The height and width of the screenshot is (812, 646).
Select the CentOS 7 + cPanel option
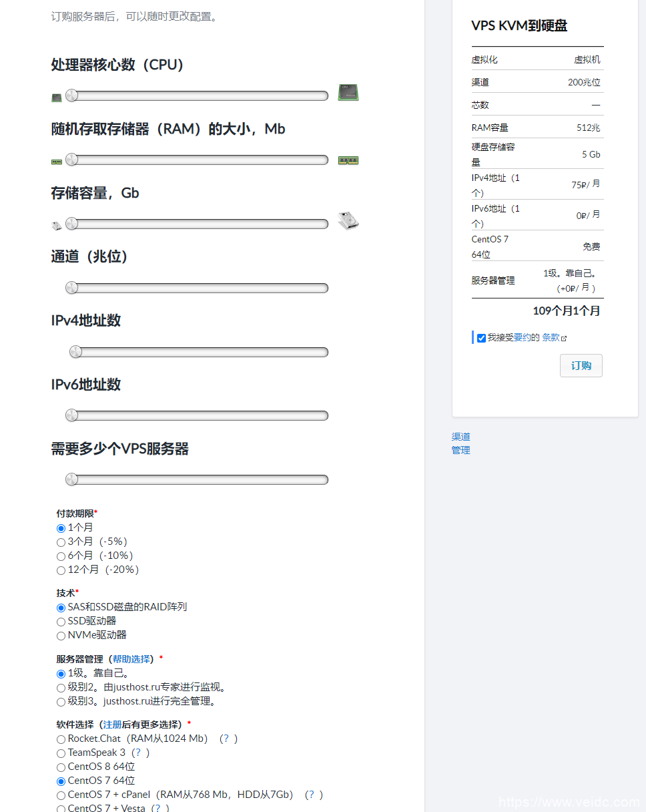(x=61, y=795)
